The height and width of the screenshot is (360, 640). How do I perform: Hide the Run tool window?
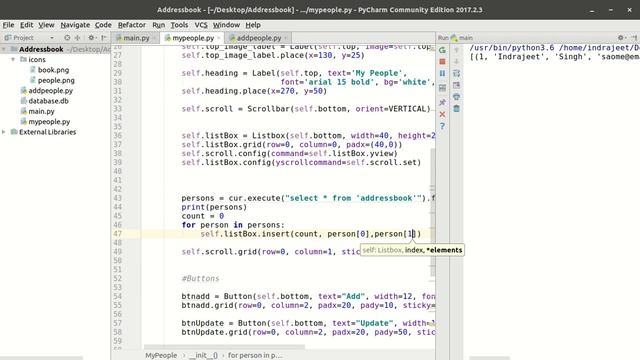(634, 38)
